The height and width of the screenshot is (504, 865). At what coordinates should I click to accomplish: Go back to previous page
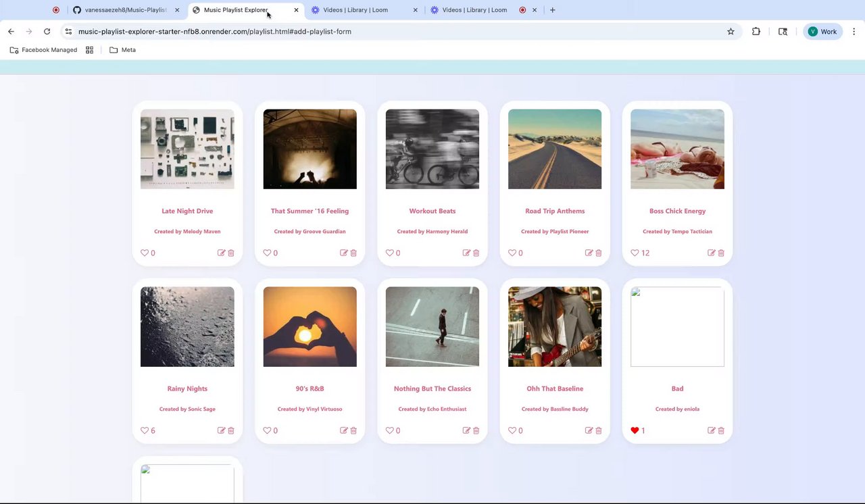[x=11, y=31]
